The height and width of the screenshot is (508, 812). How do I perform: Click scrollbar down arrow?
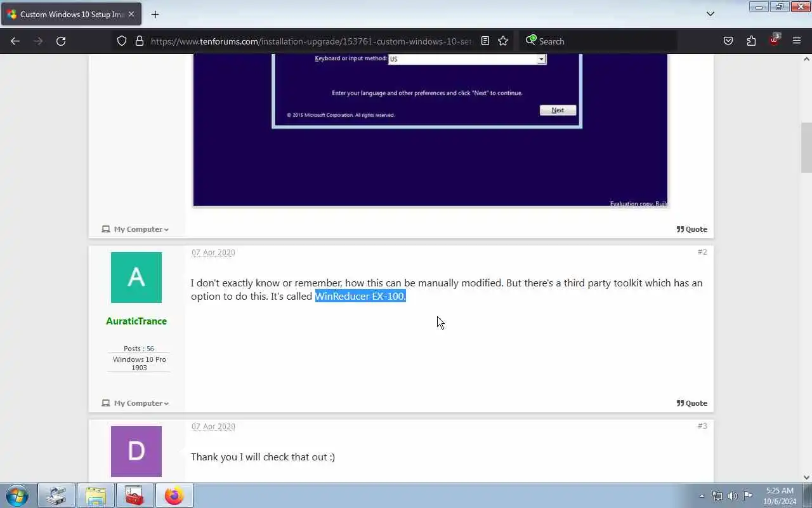806,478
